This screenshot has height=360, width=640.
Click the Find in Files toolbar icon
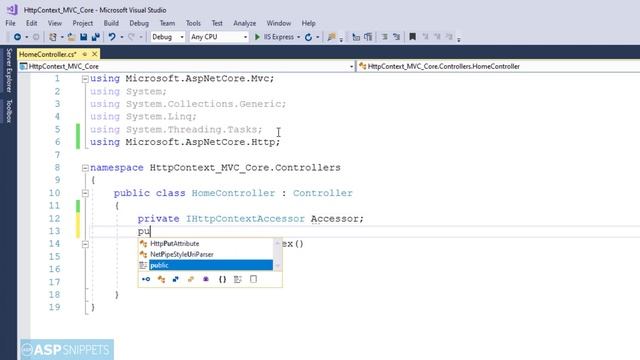tap(331, 37)
